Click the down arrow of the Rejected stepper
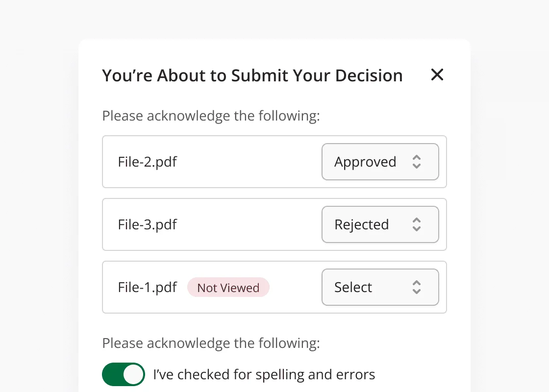Viewport: 549px width, 392px height. [417, 228]
